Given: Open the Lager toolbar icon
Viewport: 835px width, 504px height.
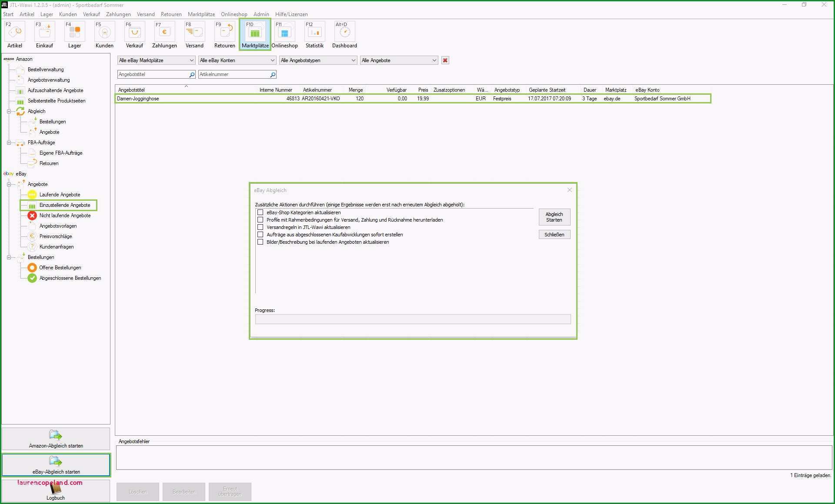Looking at the screenshot, I should point(74,35).
